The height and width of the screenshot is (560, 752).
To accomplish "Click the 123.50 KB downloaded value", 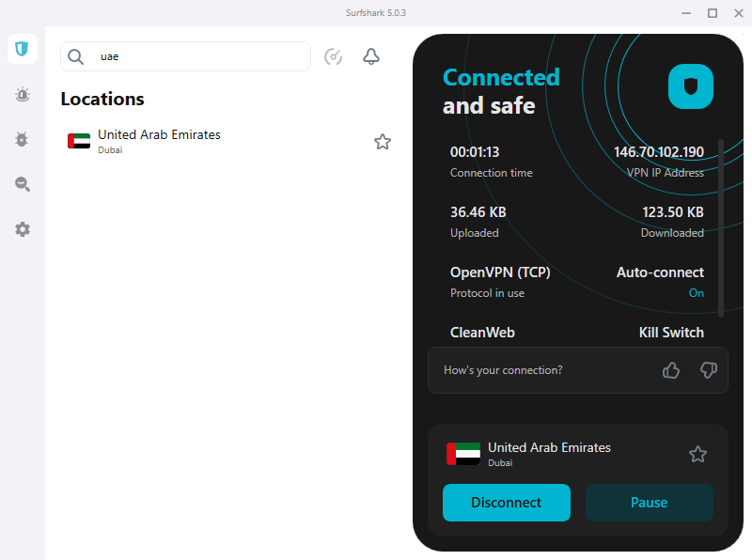I will [673, 212].
